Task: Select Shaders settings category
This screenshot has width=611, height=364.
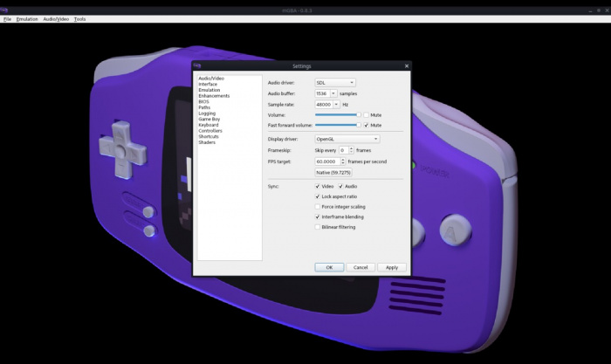Action: pyautogui.click(x=207, y=142)
